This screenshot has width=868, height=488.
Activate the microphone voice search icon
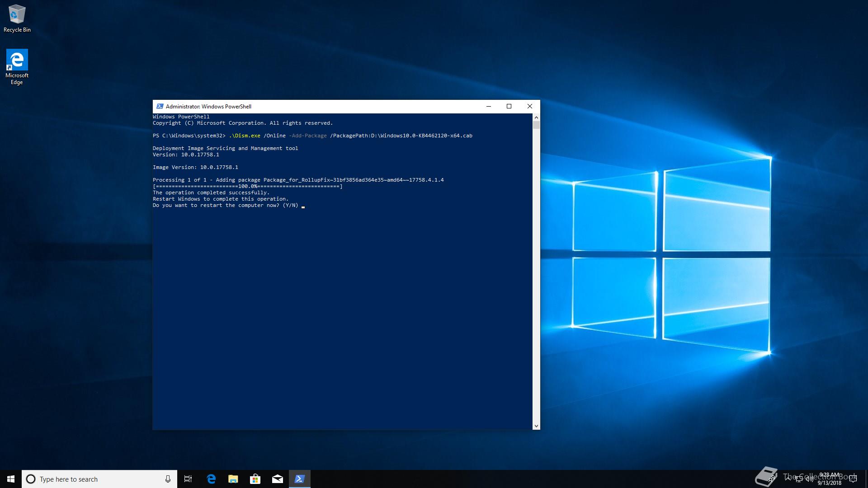(168, 479)
